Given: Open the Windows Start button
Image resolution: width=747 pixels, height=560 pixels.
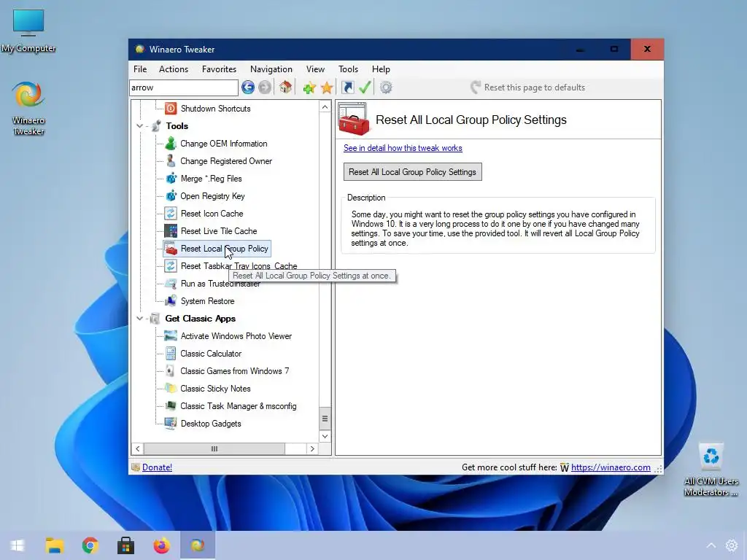Looking at the screenshot, I should coord(18,545).
